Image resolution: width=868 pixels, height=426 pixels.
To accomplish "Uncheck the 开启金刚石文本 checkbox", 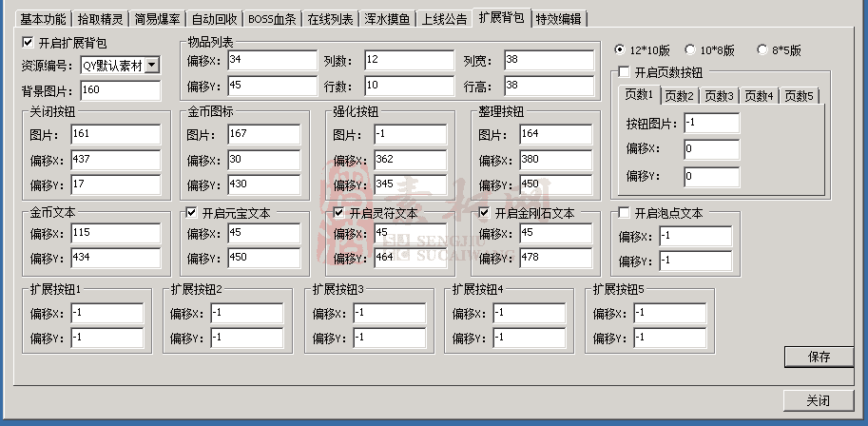I will click(484, 213).
